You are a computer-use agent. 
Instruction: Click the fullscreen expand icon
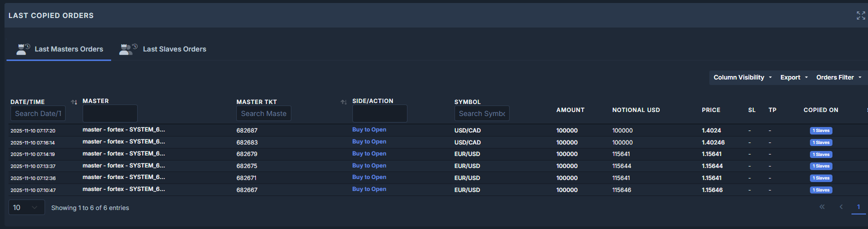(860, 16)
